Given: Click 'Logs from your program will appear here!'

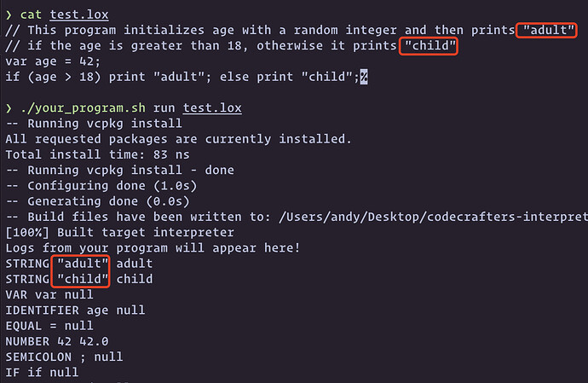Looking at the screenshot, I should pyautogui.click(x=153, y=248).
